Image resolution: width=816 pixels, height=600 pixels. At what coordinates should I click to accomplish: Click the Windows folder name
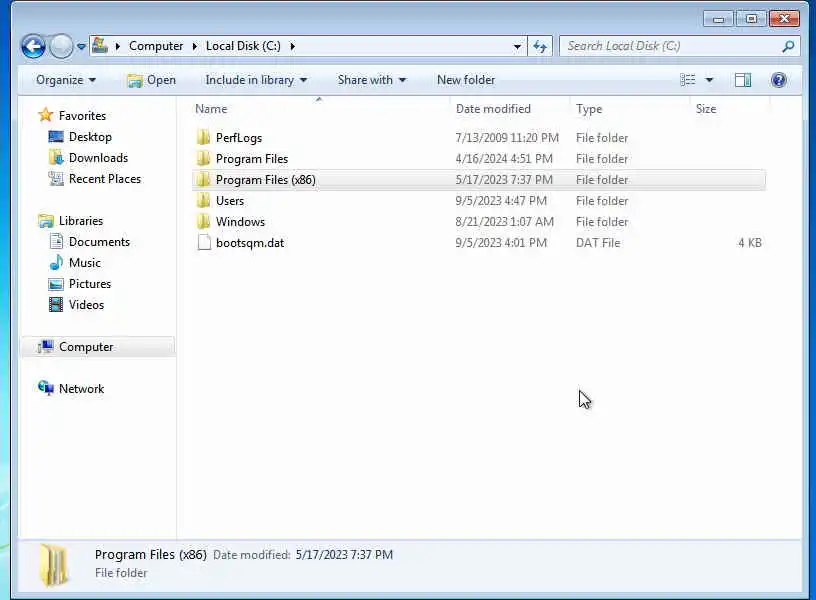240,222
